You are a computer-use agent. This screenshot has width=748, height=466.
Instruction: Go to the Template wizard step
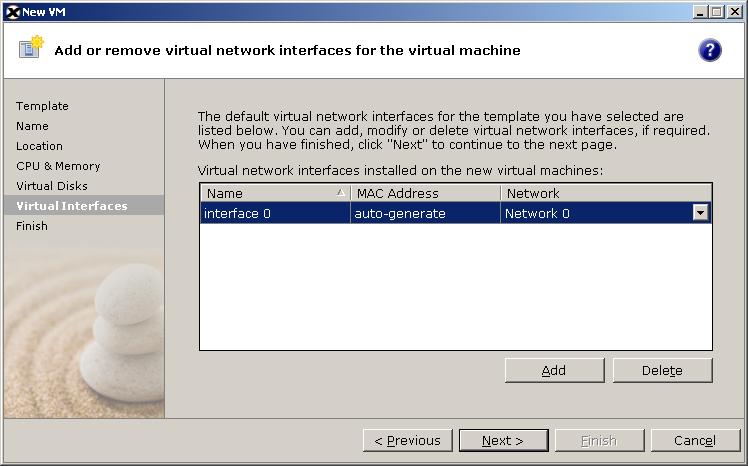point(42,106)
